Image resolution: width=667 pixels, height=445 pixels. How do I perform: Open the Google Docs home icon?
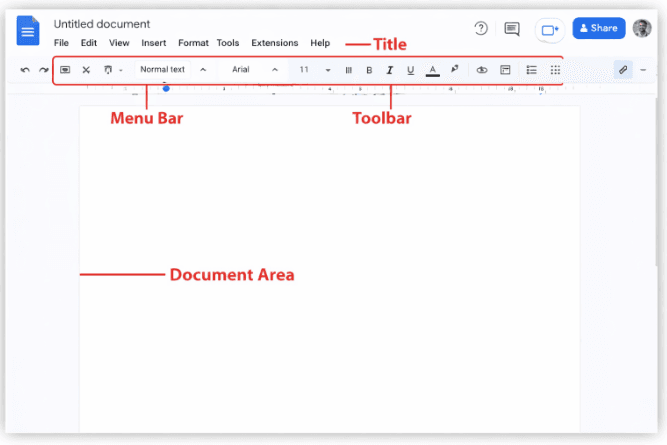(x=28, y=31)
